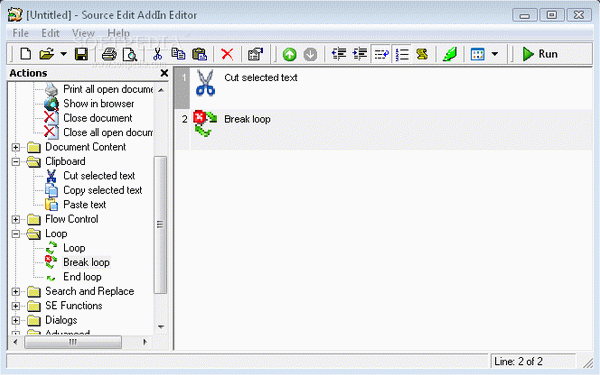
Task: Print using the printer toolbar icon
Action: click(x=109, y=54)
